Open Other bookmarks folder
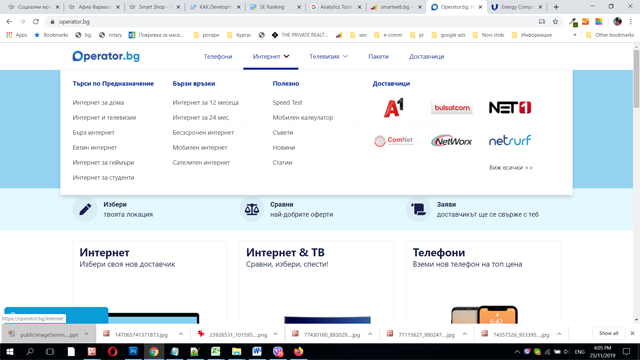640x360 pixels. [610, 35]
